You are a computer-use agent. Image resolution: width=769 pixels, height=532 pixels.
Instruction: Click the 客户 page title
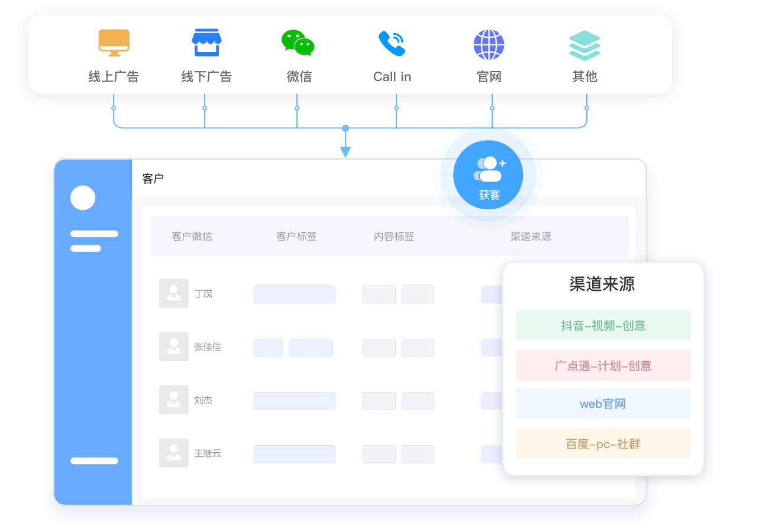point(153,179)
